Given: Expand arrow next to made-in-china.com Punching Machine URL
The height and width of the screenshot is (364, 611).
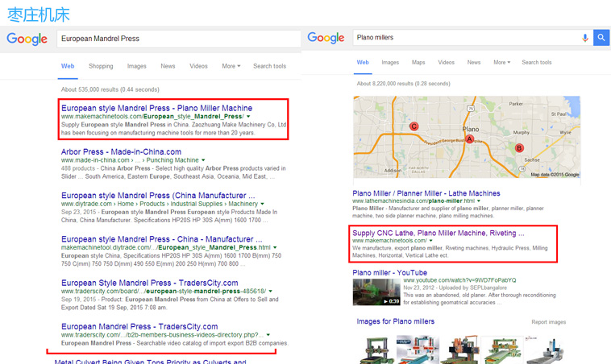Looking at the screenshot, I should click(x=203, y=160).
